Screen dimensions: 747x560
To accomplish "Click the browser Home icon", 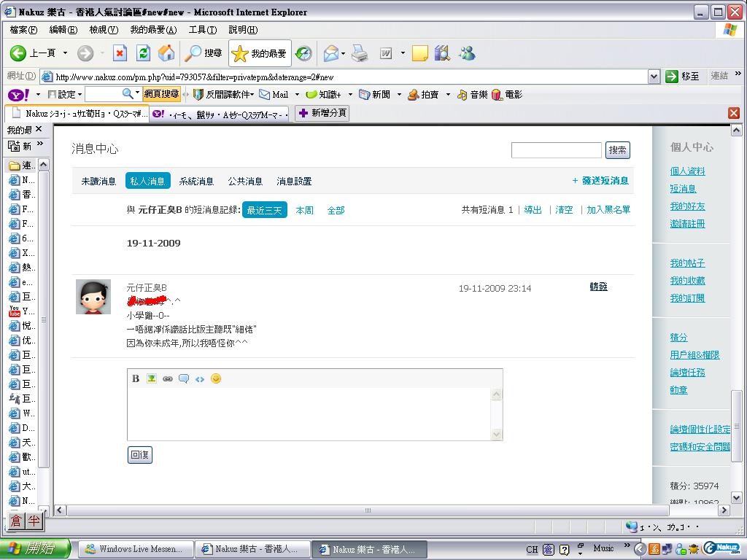I will 166,53.
